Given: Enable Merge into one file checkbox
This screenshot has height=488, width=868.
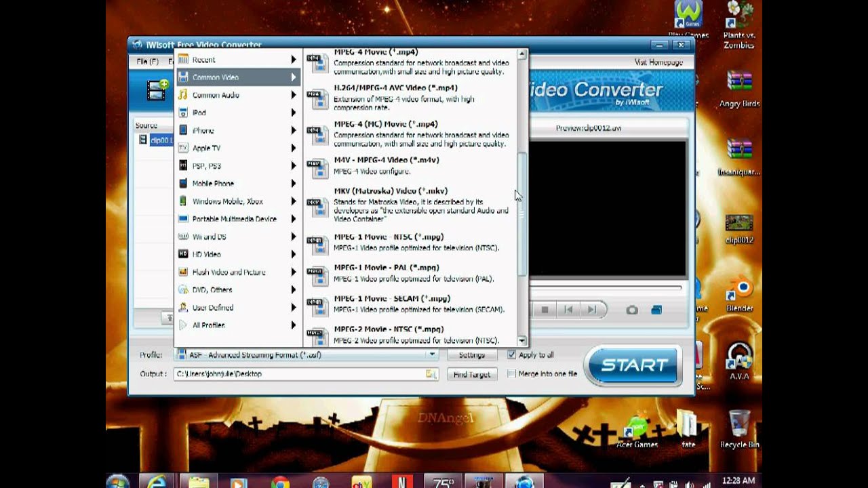Looking at the screenshot, I should tap(512, 374).
